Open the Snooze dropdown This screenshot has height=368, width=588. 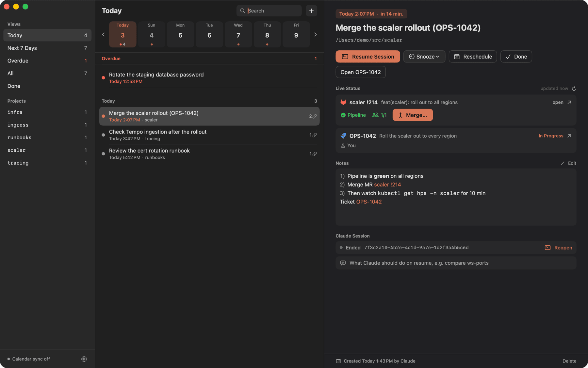(x=424, y=57)
